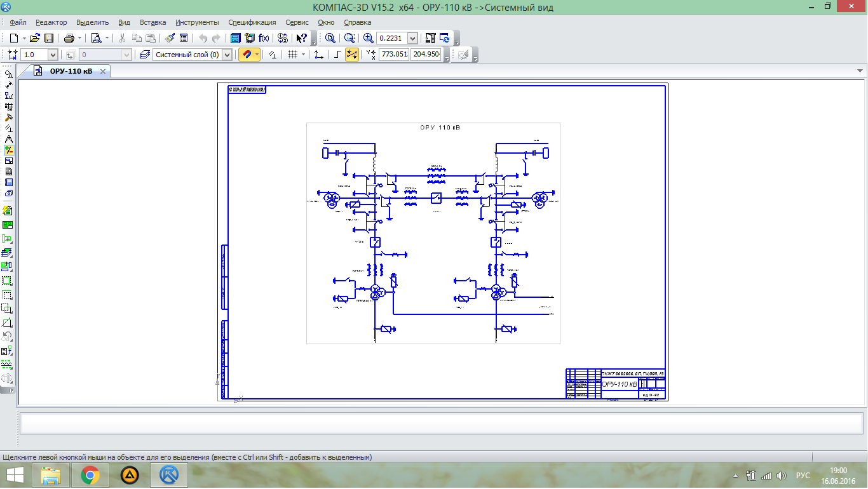868x489 pixels.
Task: Toggle orthogonal drawing mode
Action: pos(338,55)
